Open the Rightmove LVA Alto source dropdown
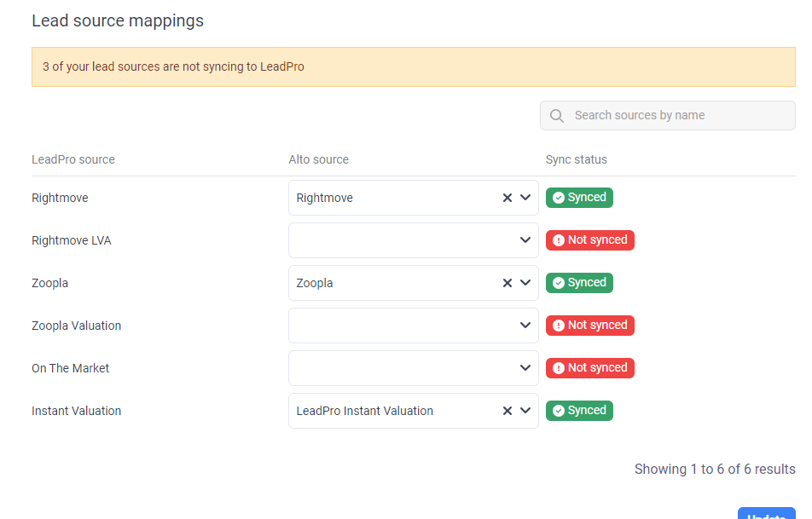The height and width of the screenshot is (519, 812). 413,240
